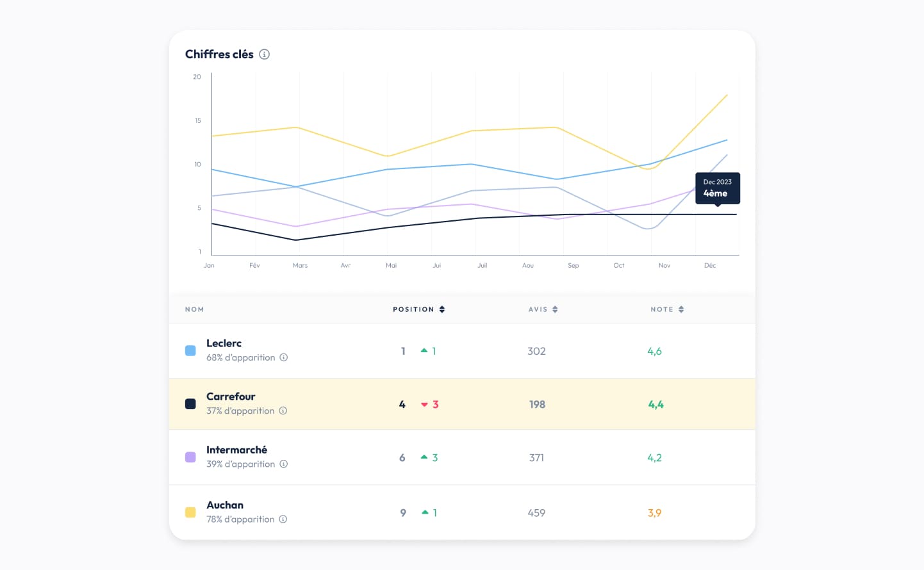Click the Intermarché purple color swatch
This screenshot has height=570, width=924.
(190, 457)
